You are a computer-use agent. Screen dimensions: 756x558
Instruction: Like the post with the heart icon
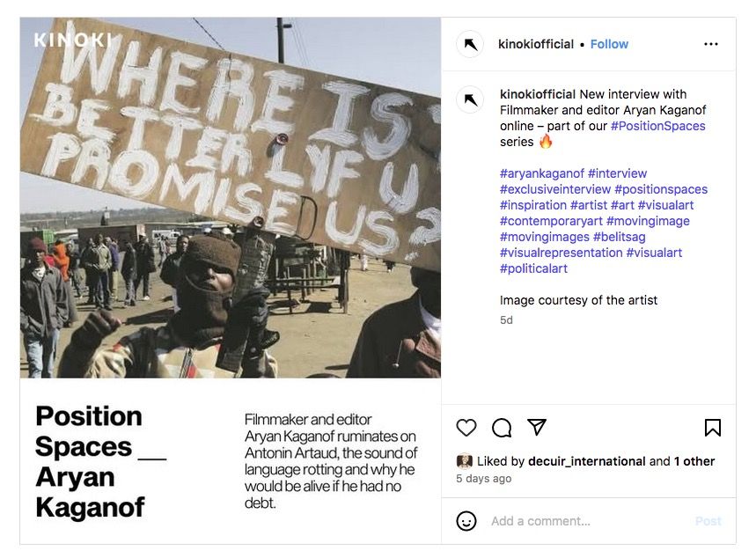click(466, 428)
